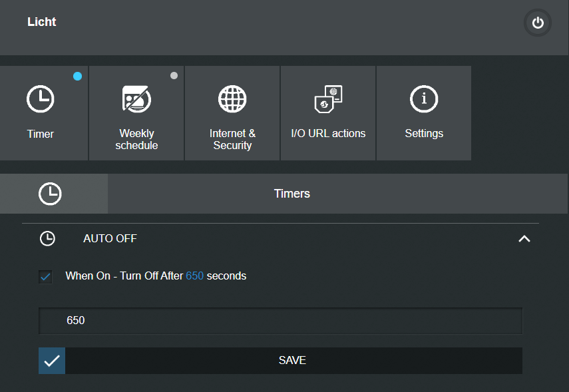Open the Timer clock icon tile
569x392 pixels.
pyautogui.click(x=41, y=99)
